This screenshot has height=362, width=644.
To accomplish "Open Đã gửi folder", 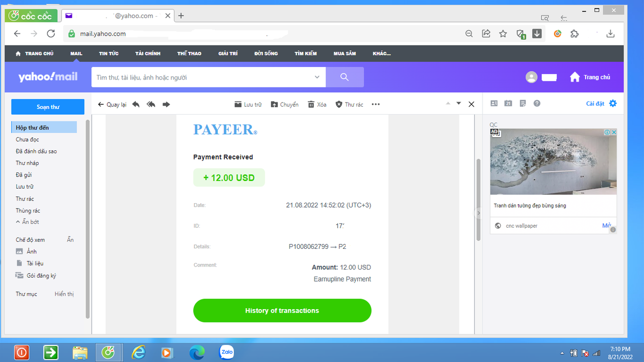I will pyautogui.click(x=24, y=175).
